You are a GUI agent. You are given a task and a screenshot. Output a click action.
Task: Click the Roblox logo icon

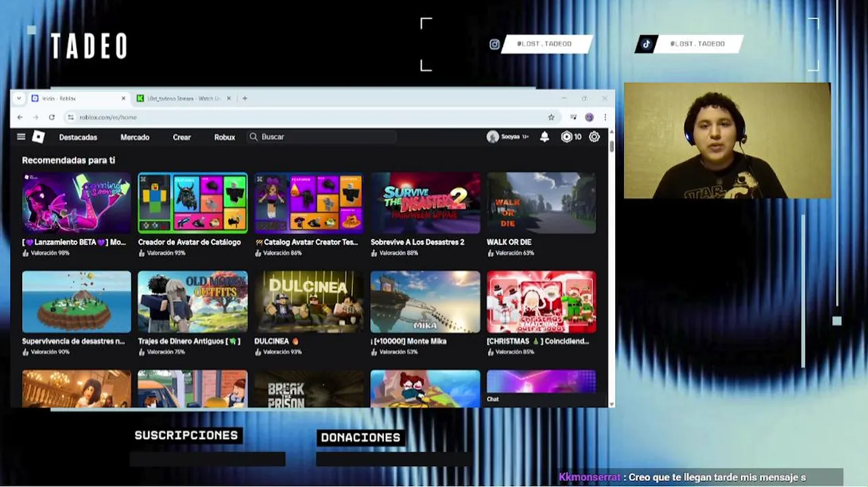pyautogui.click(x=39, y=137)
